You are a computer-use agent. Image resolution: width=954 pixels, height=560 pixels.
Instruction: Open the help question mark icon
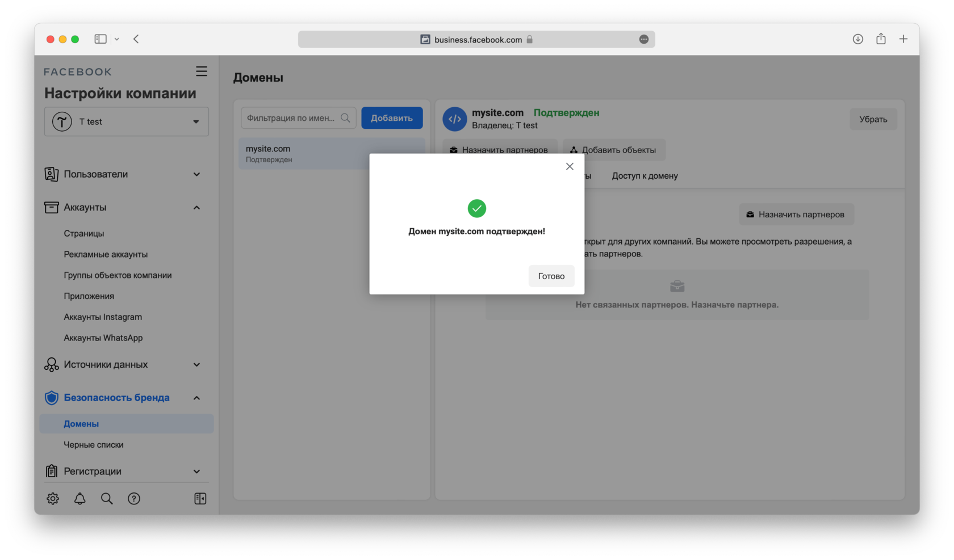[x=134, y=499]
